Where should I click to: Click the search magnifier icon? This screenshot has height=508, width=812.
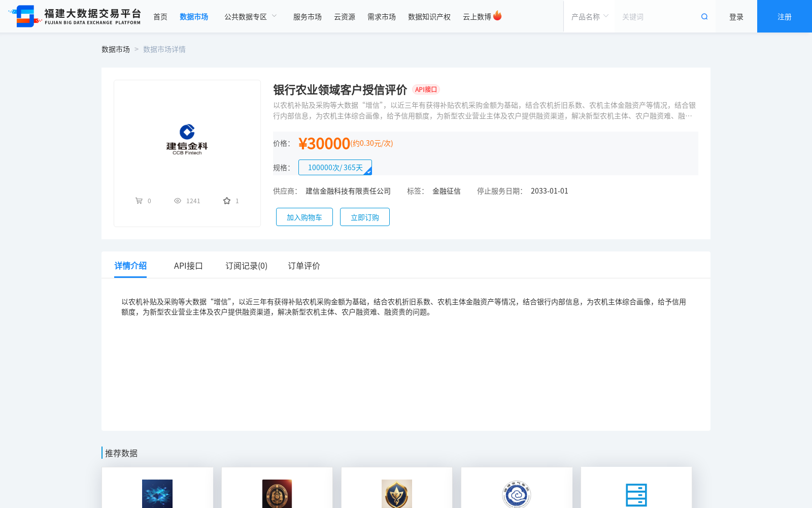click(x=704, y=16)
